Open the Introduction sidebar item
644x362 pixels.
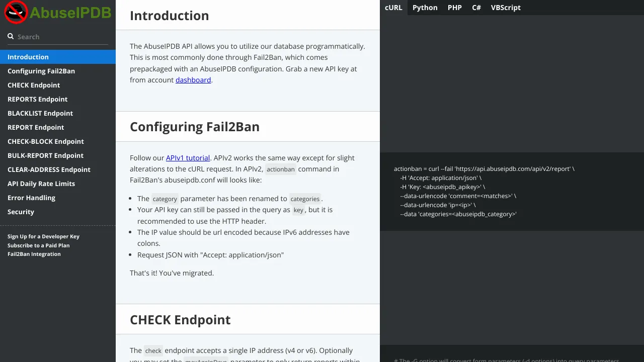tap(58, 57)
